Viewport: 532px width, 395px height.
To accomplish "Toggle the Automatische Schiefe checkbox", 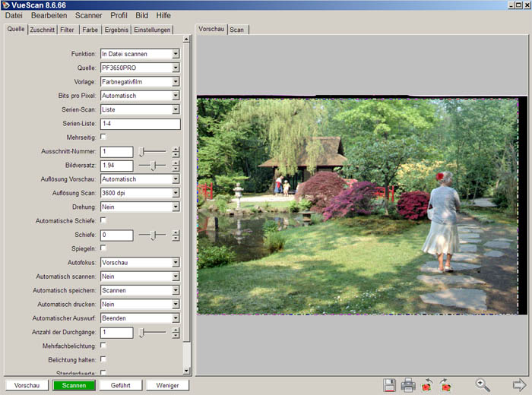I will [x=103, y=220].
